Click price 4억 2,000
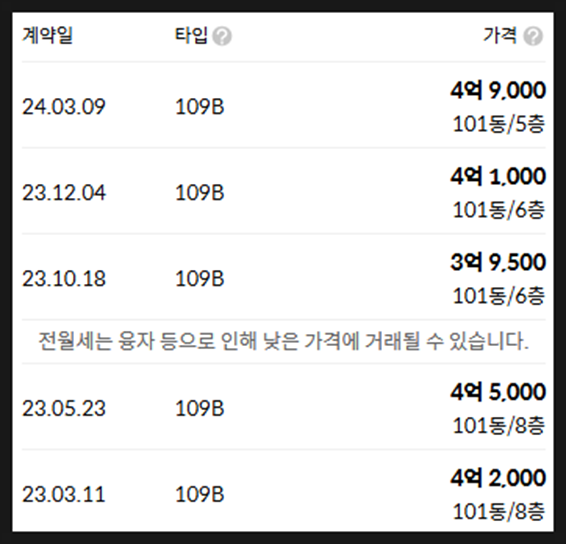Viewport: 566px width, 544px height. click(498, 478)
